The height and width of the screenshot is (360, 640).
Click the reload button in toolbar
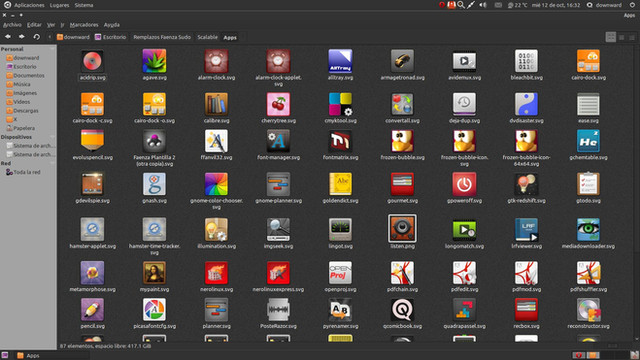[x=36, y=37]
